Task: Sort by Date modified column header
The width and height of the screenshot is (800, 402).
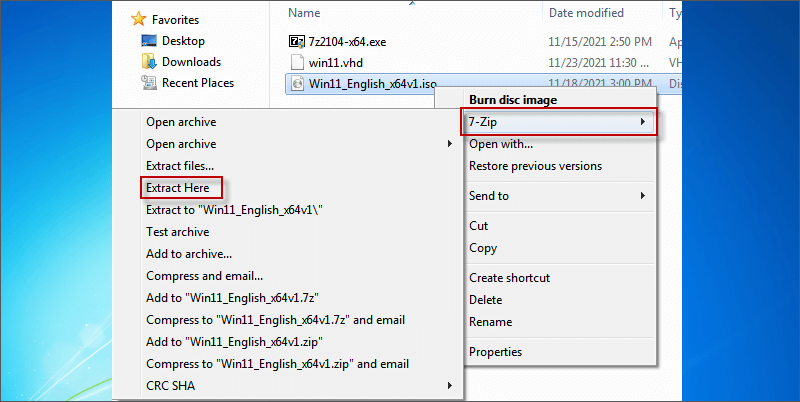Action: [x=586, y=13]
